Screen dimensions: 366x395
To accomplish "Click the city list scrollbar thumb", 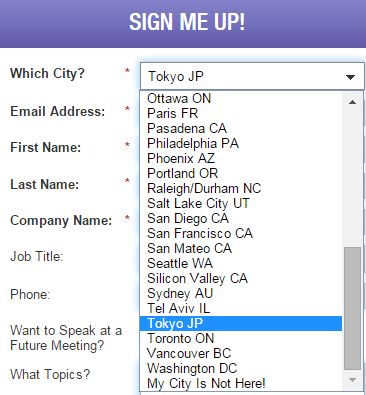I will point(353,308).
